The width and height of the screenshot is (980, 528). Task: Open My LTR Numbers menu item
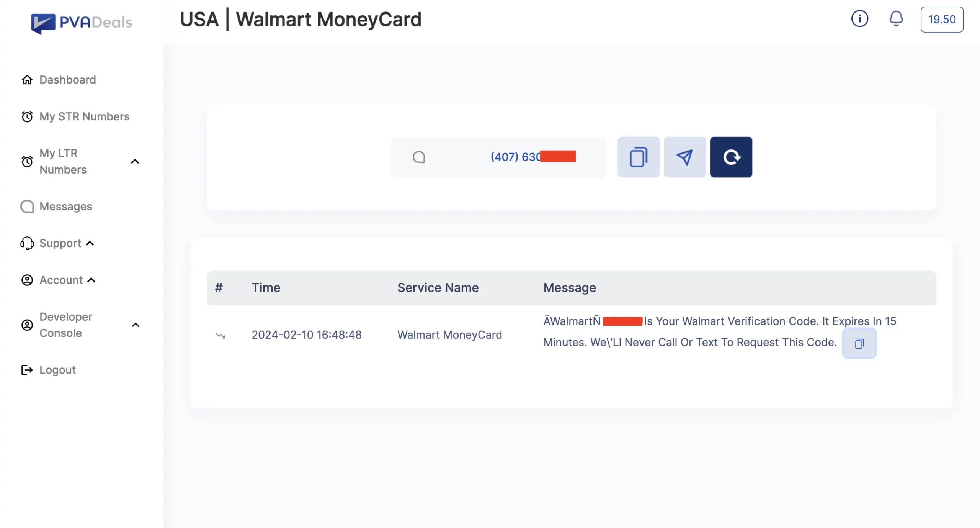[63, 161]
